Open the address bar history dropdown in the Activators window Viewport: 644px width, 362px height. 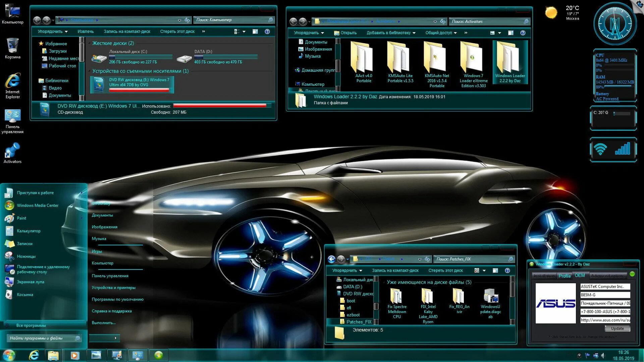coord(435,21)
